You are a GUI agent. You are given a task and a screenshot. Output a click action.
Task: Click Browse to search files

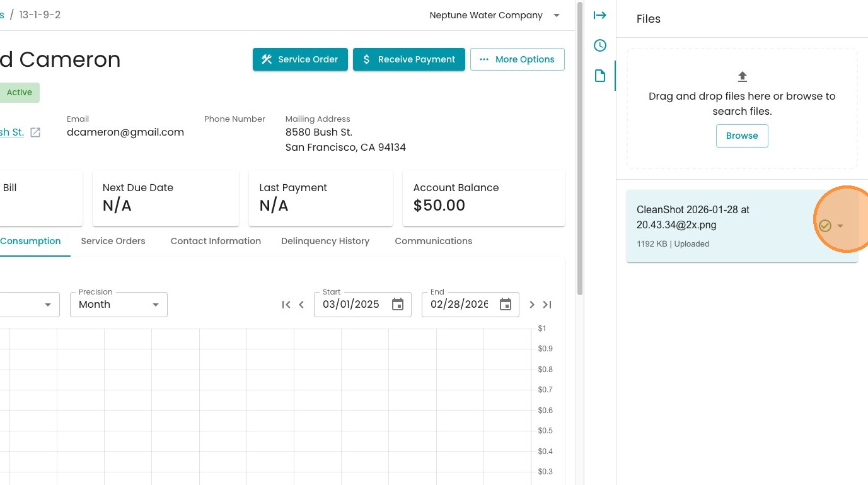tap(742, 136)
